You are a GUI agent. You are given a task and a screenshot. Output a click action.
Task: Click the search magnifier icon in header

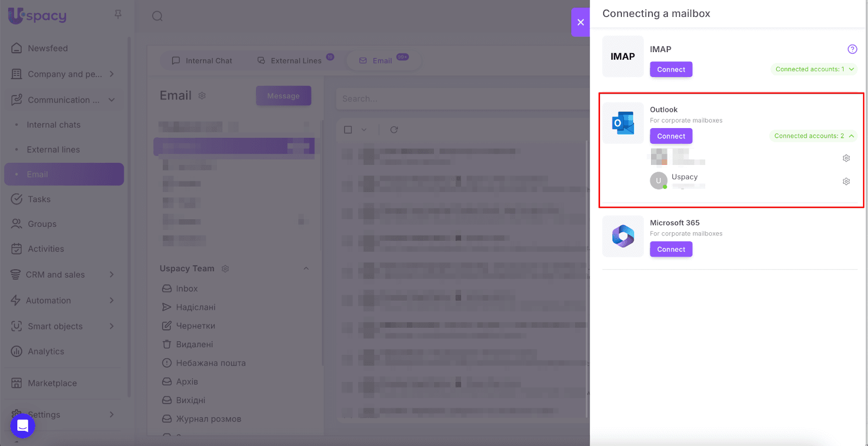click(157, 16)
